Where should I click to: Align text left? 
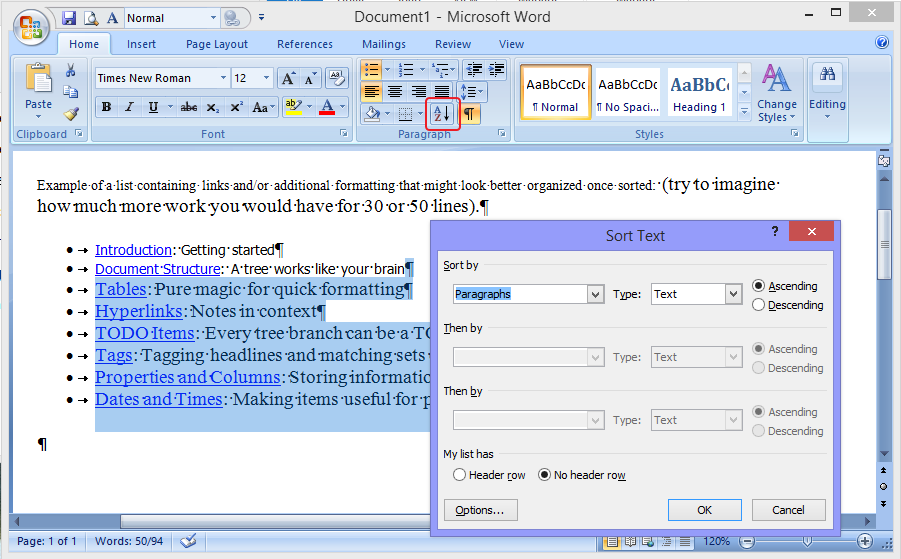[x=372, y=91]
